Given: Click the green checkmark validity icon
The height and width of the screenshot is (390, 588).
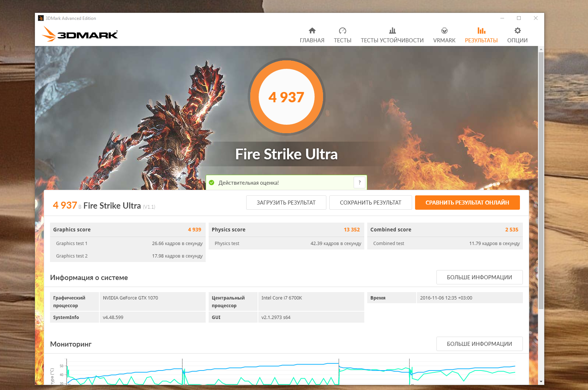Looking at the screenshot, I should [x=212, y=182].
